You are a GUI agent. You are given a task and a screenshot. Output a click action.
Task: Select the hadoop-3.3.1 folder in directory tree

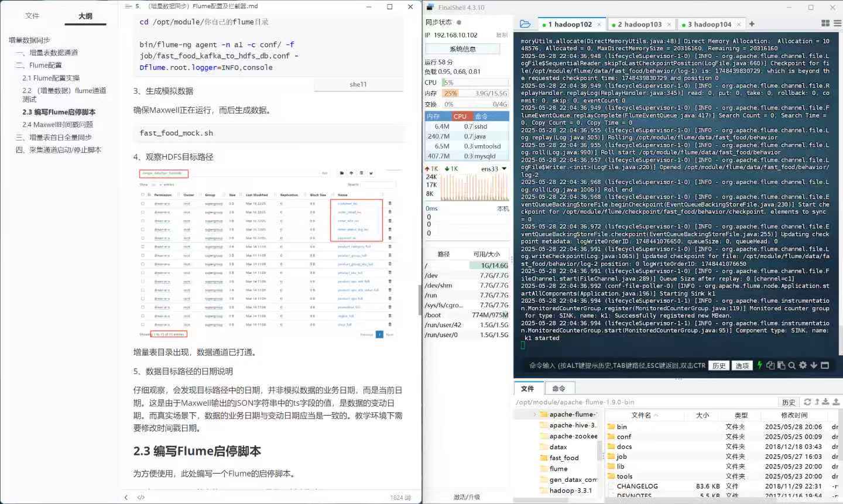click(570, 491)
